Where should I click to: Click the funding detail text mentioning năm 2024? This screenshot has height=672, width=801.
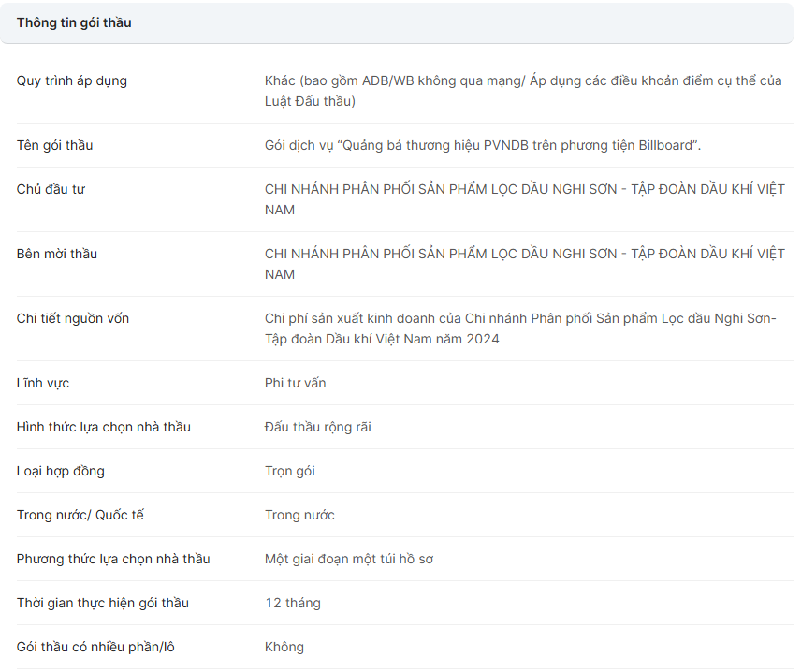tap(520, 329)
